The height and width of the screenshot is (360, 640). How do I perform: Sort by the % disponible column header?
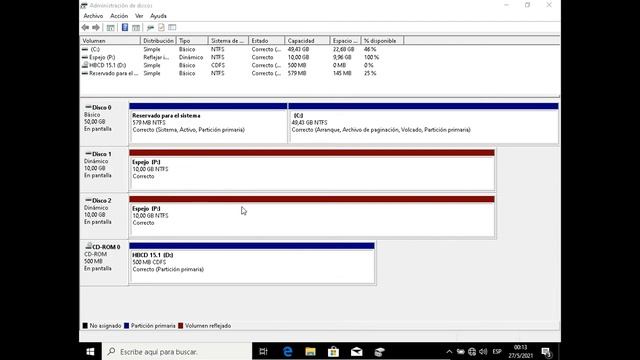(382, 41)
